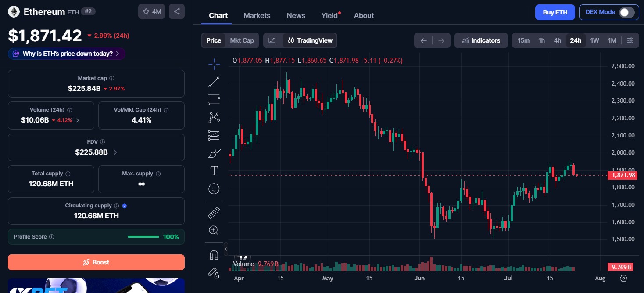Image resolution: width=644 pixels, height=293 pixels.
Task: Click the Circulating supply verified badge
Action: pos(125,206)
